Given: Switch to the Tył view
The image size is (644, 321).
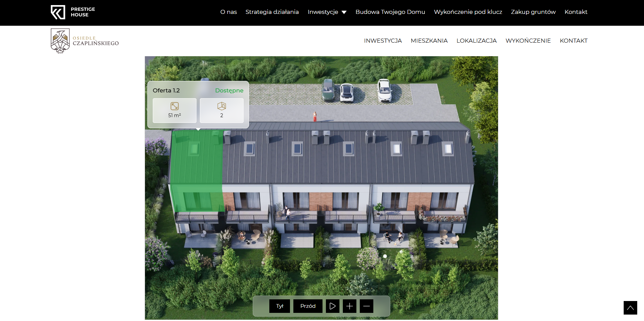Looking at the screenshot, I should [279, 306].
